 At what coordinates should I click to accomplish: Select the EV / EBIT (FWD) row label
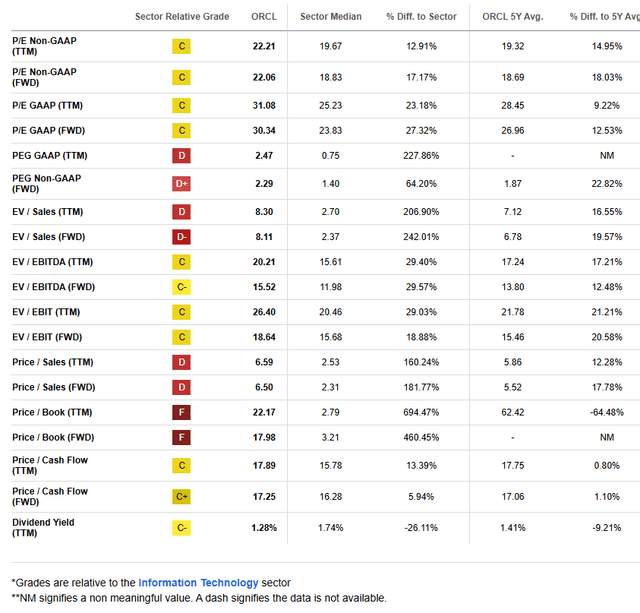point(47,337)
